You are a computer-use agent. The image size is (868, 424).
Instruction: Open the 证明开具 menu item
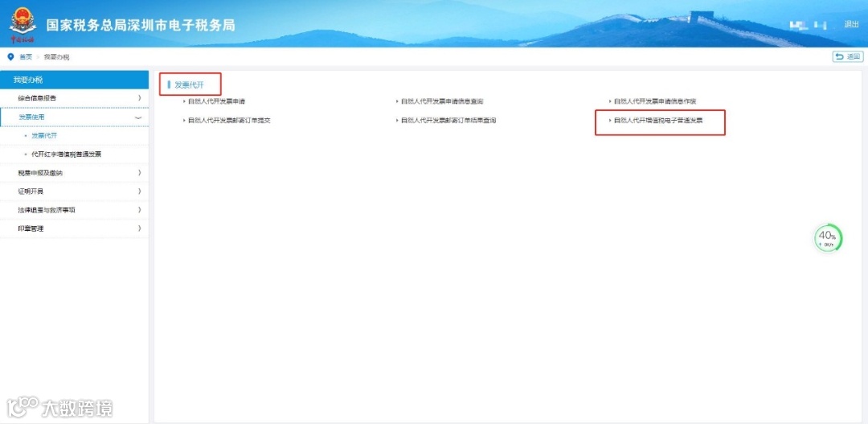coord(74,191)
